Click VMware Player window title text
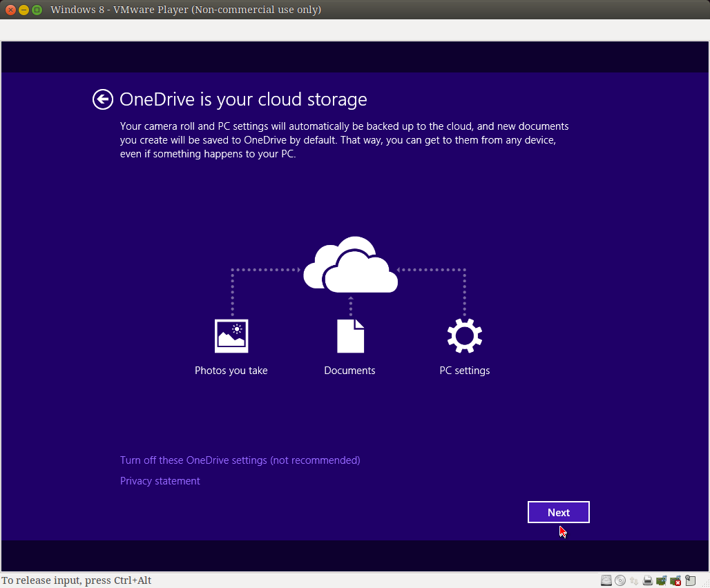 [186, 10]
